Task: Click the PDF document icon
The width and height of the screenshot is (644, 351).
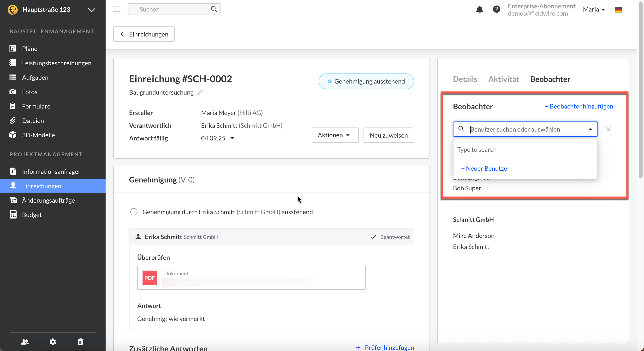Action: [x=149, y=278]
